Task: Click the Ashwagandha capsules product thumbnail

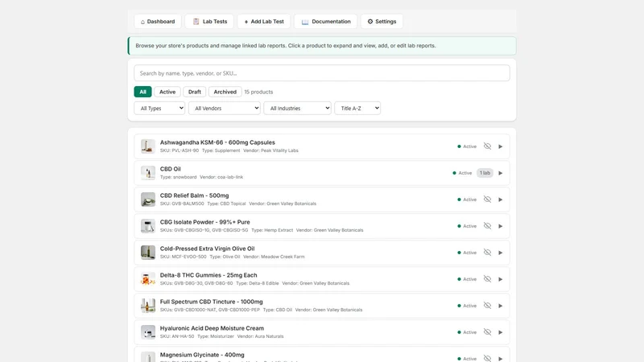Action: click(x=148, y=146)
